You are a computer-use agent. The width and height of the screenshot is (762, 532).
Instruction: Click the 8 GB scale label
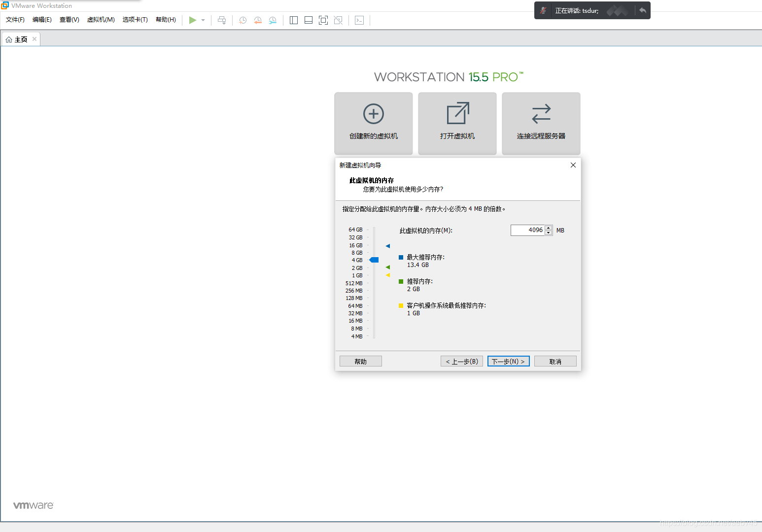point(357,253)
